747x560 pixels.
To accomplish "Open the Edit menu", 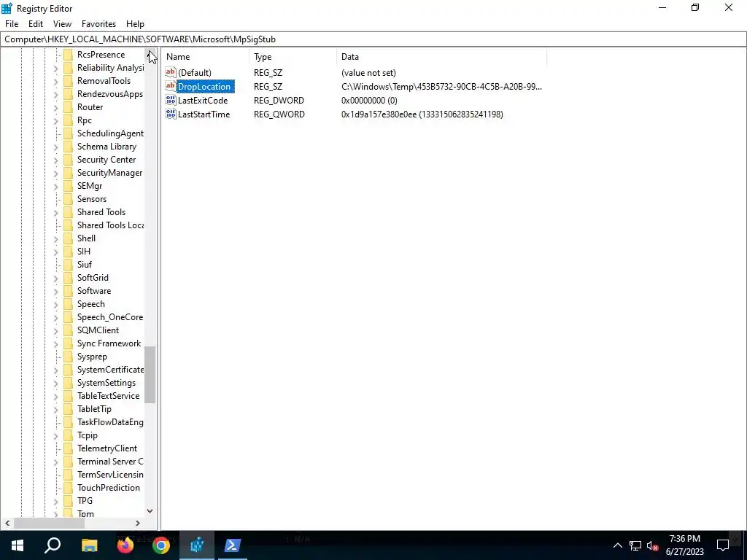I will [36, 24].
